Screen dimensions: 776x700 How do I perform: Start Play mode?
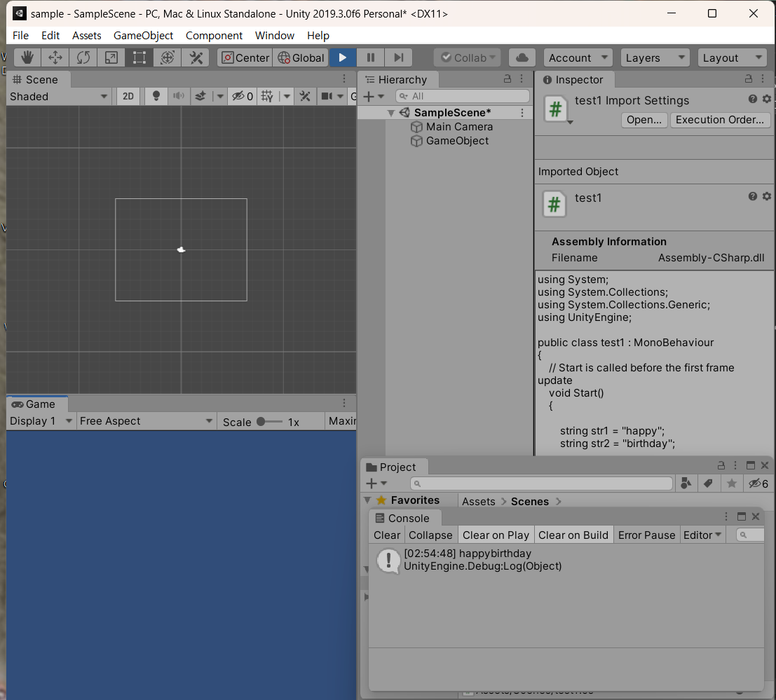tap(343, 58)
